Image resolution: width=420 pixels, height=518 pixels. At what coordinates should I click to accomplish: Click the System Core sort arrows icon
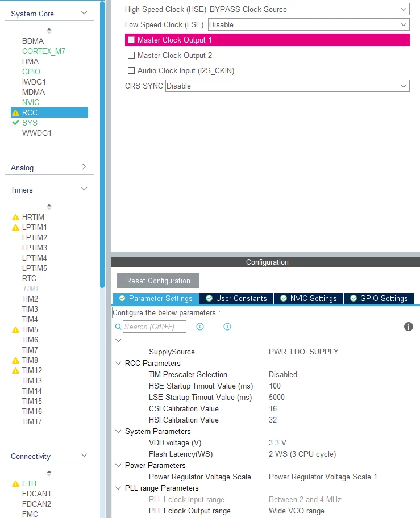49,31
